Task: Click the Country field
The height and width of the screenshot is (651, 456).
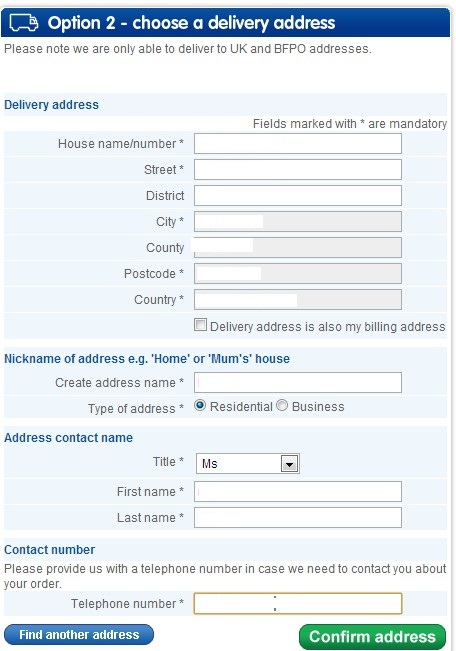Action: click(x=298, y=299)
